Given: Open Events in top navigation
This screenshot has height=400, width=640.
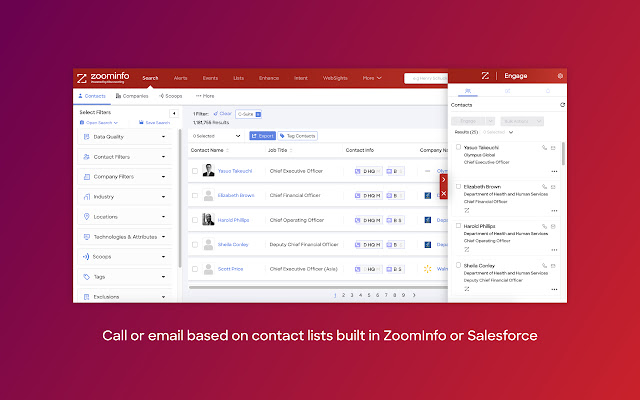Looking at the screenshot, I should point(210,78).
